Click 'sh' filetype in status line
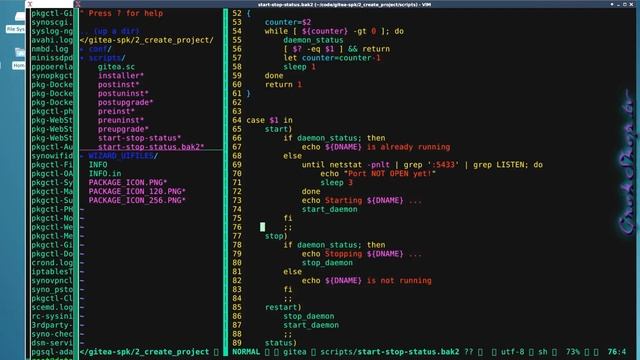640x360 pixels. (542, 352)
